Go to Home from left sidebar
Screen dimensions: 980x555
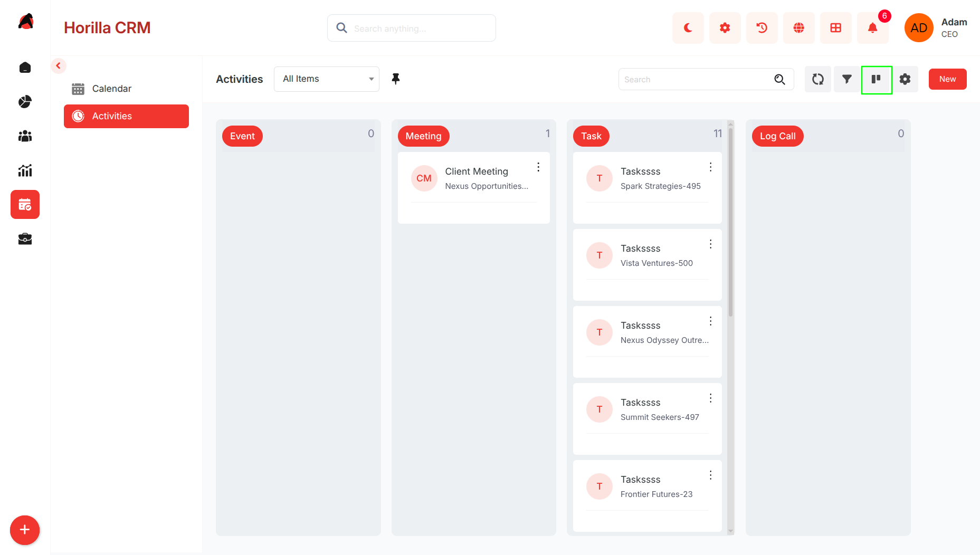[x=25, y=68]
